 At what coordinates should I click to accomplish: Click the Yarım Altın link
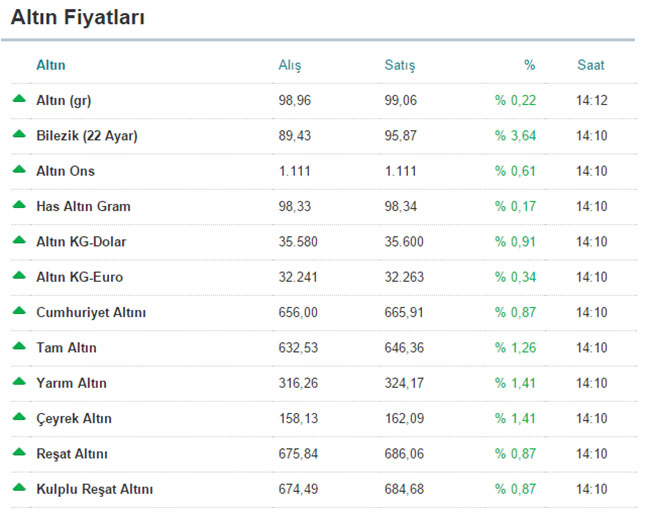click(71, 383)
